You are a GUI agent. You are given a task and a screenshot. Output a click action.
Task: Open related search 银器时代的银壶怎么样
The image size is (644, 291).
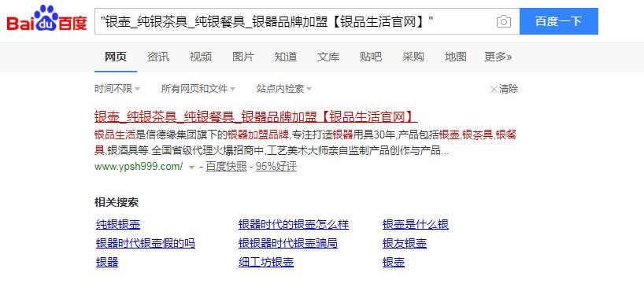[293, 224]
